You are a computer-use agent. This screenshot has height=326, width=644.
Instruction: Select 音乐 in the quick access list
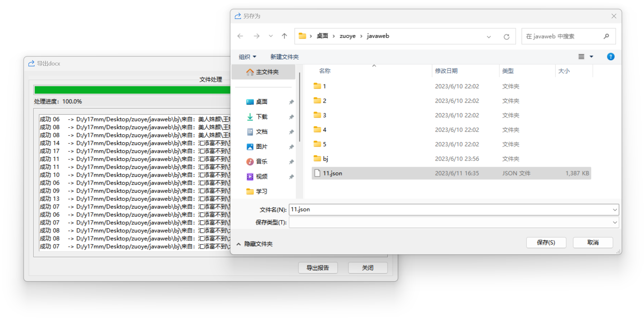coord(262,162)
